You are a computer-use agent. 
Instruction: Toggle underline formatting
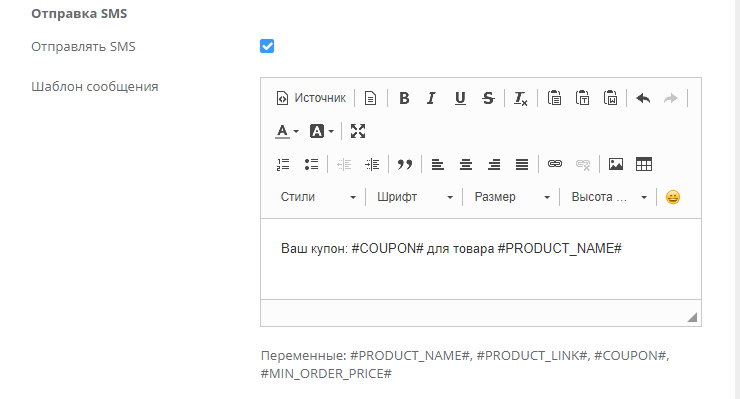[460, 98]
